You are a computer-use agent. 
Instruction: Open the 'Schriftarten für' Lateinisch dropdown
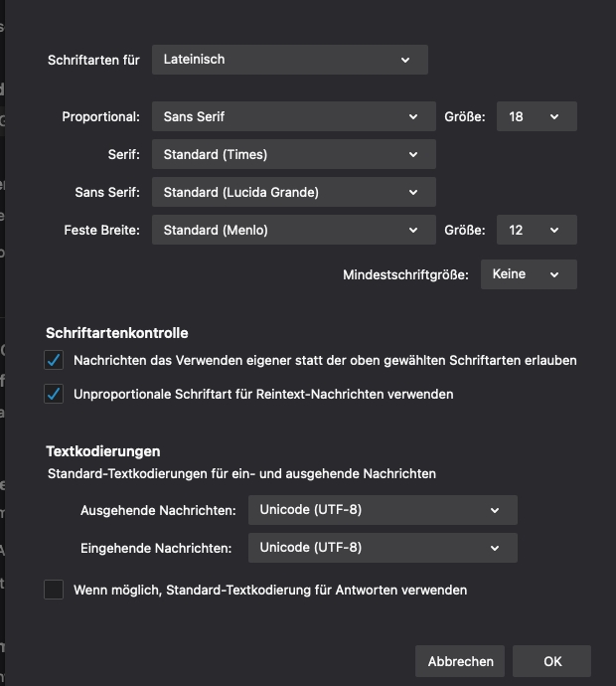pos(289,60)
